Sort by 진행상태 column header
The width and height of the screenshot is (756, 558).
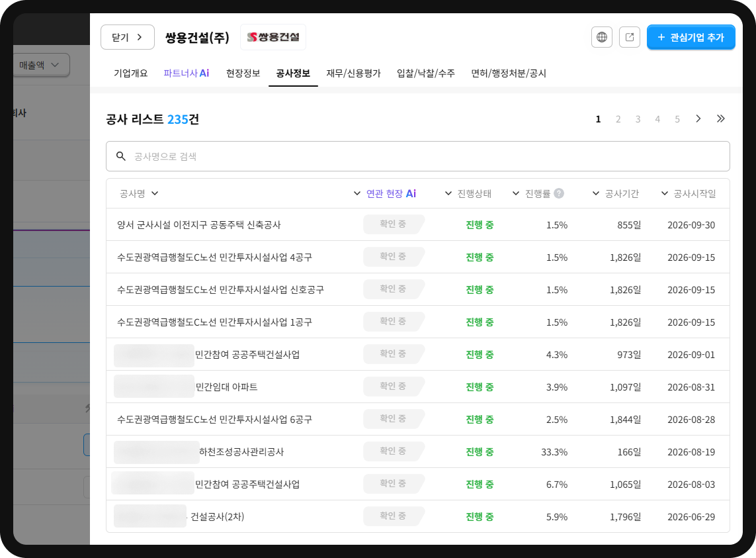pos(468,193)
